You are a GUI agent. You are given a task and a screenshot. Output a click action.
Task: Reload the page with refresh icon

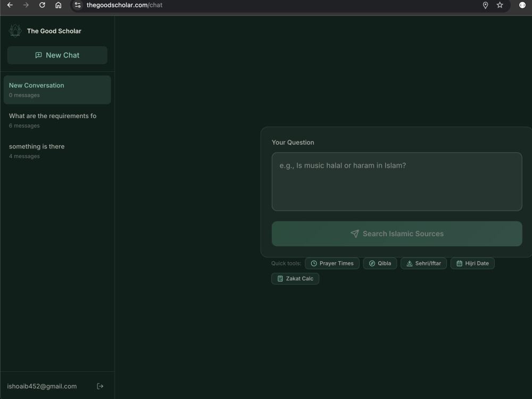point(42,5)
